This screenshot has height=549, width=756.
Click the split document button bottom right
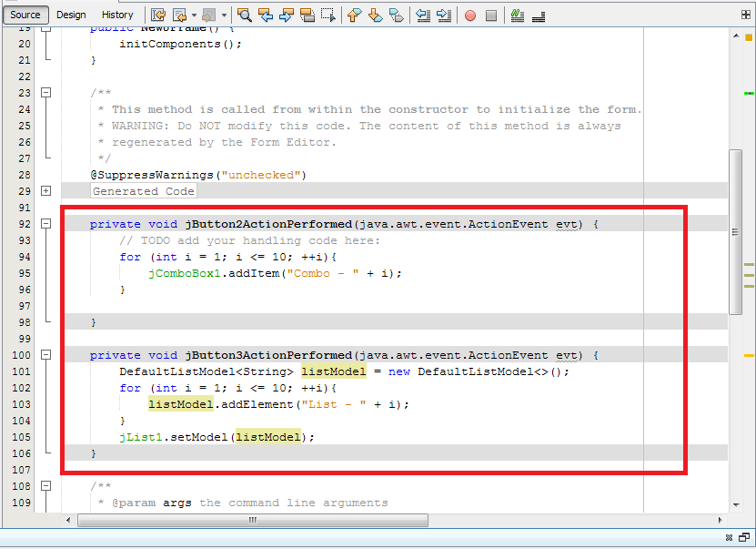click(744, 537)
